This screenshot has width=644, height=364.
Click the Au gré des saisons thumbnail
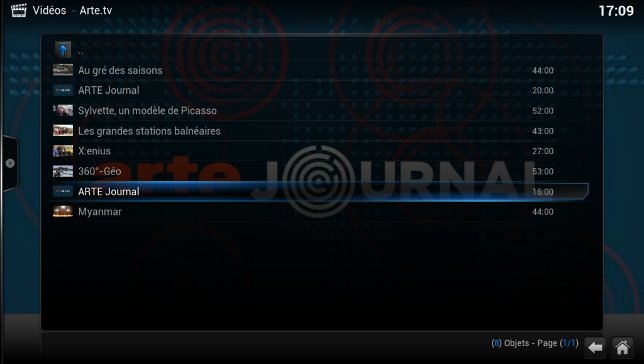[63, 70]
